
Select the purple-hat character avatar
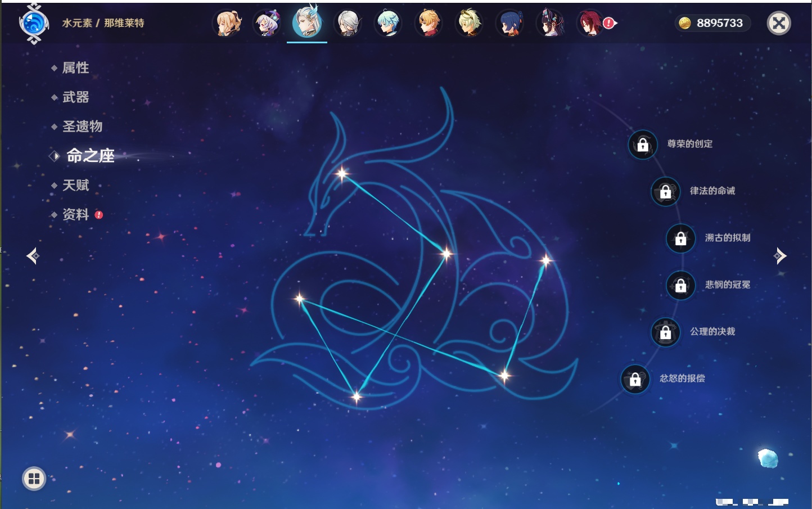[267, 24]
